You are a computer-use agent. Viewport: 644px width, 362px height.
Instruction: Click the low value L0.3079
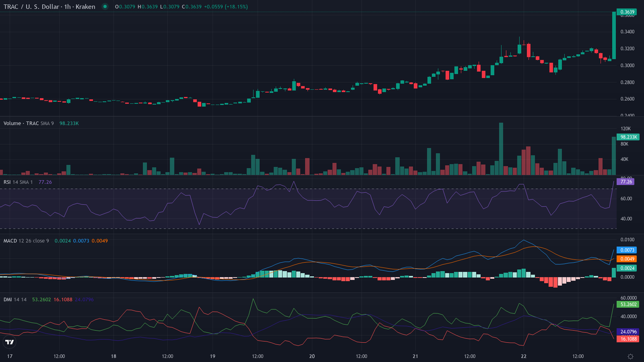point(170,6)
